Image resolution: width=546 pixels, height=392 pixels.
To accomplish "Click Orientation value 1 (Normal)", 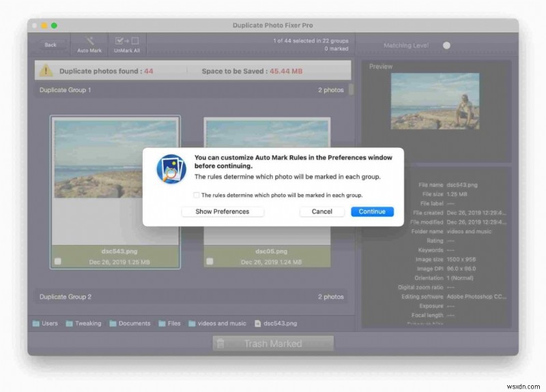I will (x=460, y=278).
